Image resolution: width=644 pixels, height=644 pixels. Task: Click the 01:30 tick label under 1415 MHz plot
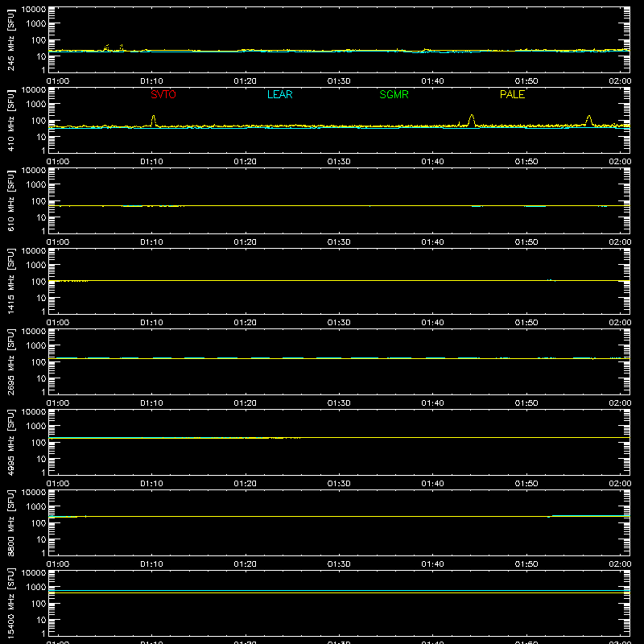[339, 323]
